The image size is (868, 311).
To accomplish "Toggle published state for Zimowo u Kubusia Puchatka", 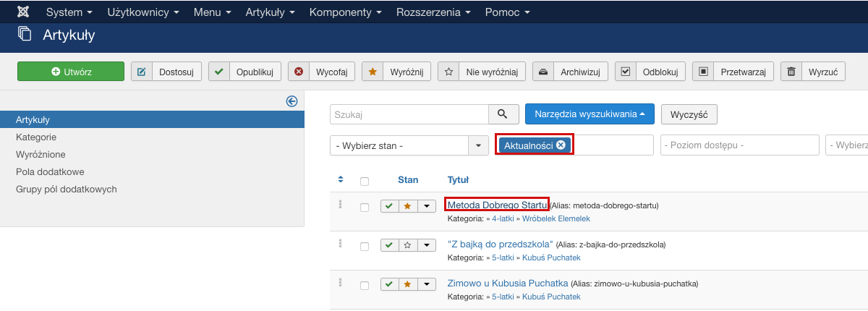I will 389,285.
